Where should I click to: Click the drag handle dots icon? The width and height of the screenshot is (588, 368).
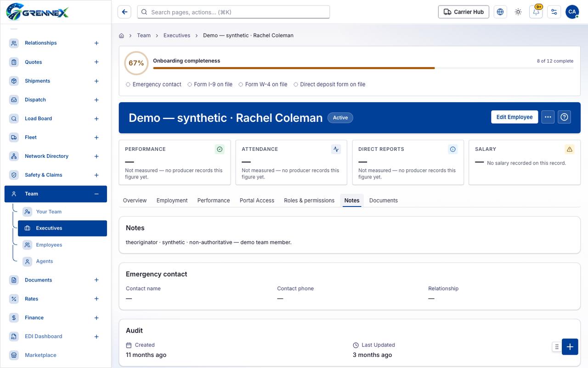(x=557, y=347)
